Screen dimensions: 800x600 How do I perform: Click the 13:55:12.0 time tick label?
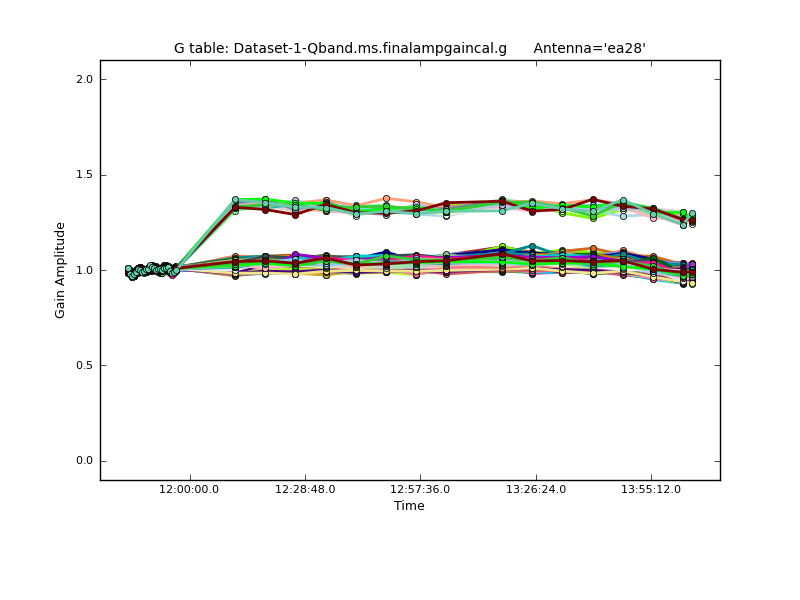point(651,489)
